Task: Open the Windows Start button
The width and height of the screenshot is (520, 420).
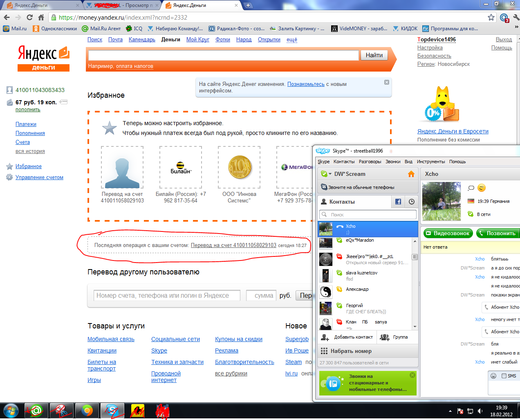Action: [x=11, y=411]
